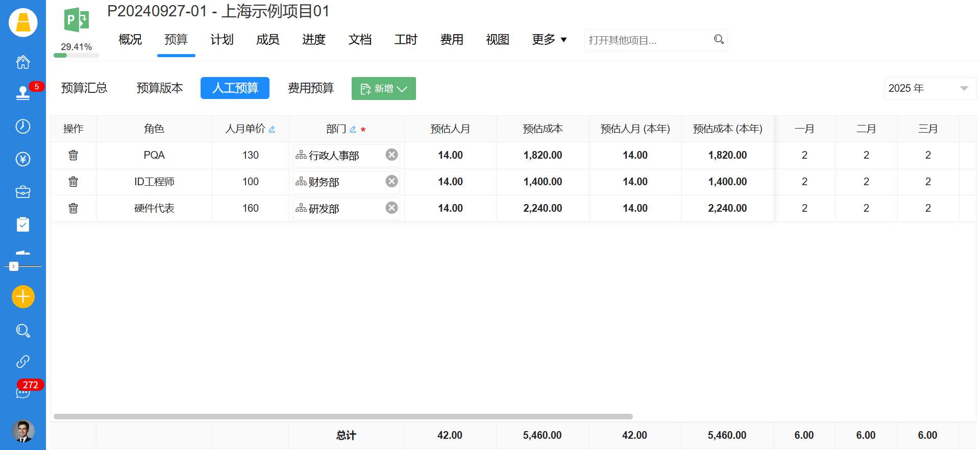Switch to the 成员 tab
Image resolution: width=980 pixels, height=450 pixels.
point(267,40)
